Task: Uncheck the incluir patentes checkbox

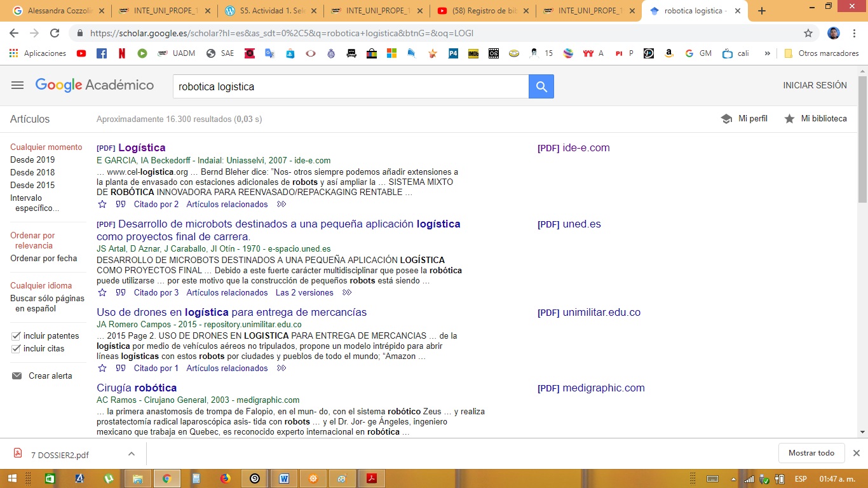Action: pos(16,336)
